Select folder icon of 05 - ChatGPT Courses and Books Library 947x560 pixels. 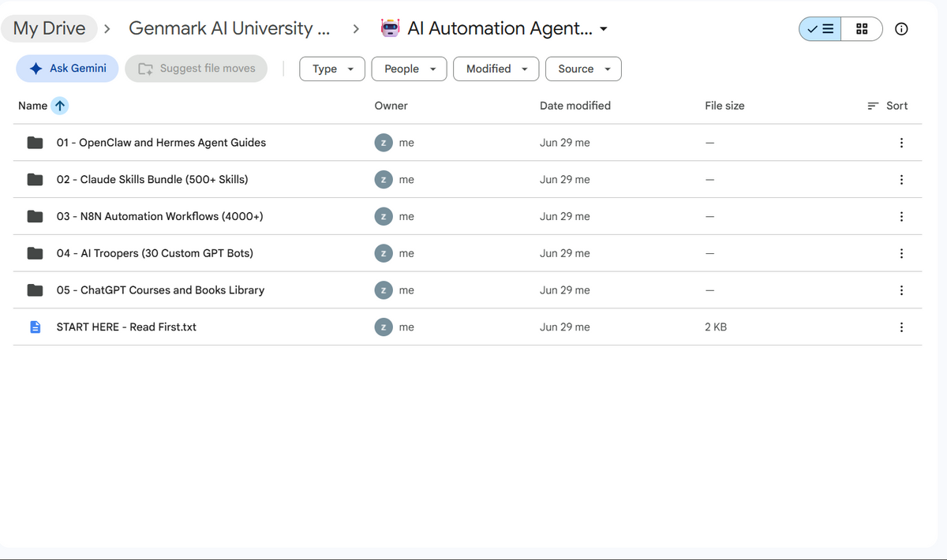(35, 290)
